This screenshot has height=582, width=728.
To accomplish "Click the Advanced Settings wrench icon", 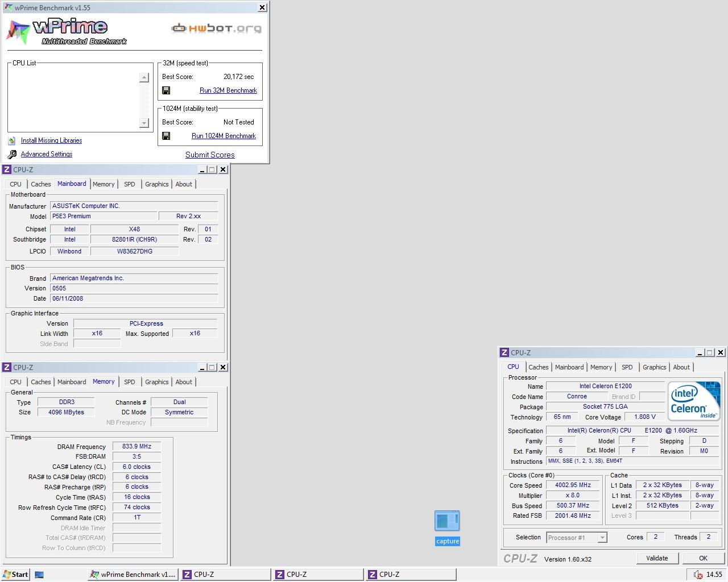I will coord(12,154).
